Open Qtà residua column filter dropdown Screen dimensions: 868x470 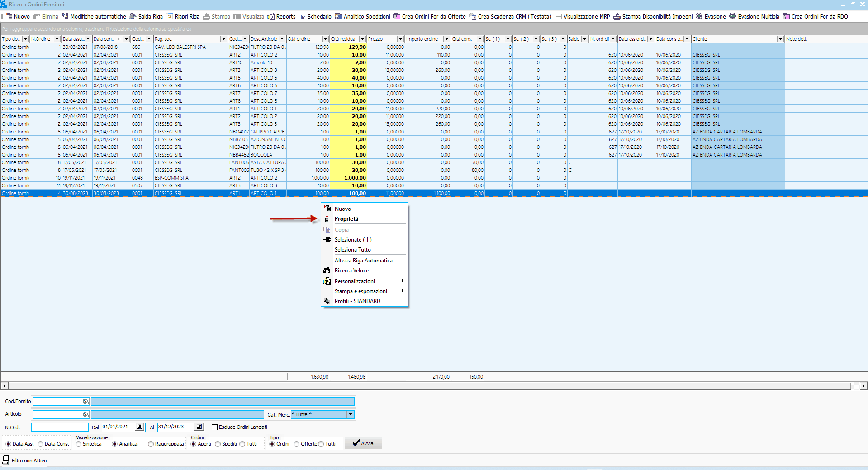[363, 39]
